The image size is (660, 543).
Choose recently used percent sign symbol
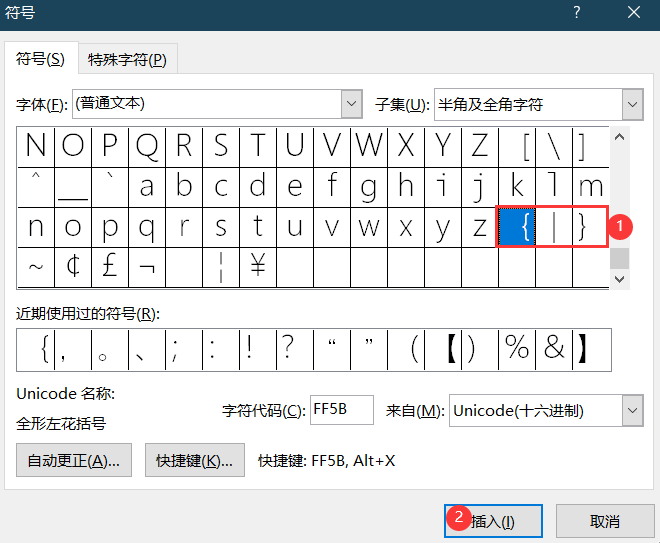click(x=517, y=350)
